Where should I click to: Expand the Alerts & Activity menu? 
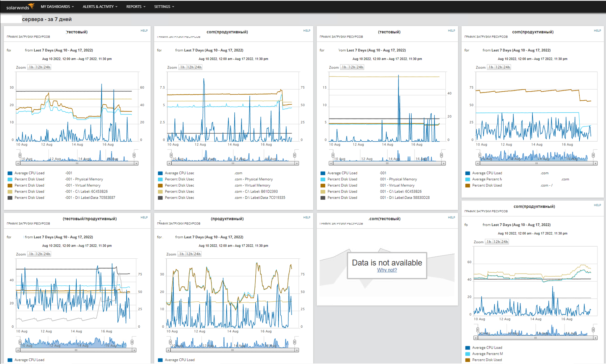100,7
